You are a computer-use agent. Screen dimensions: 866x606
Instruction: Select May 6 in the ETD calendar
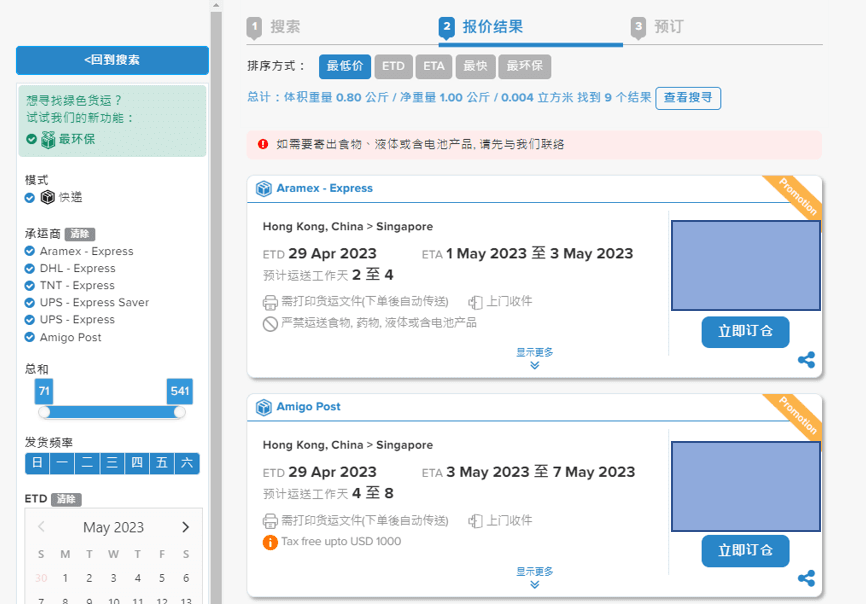tap(186, 578)
